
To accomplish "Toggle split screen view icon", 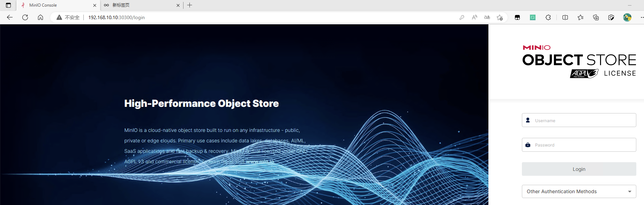I will click(x=565, y=17).
